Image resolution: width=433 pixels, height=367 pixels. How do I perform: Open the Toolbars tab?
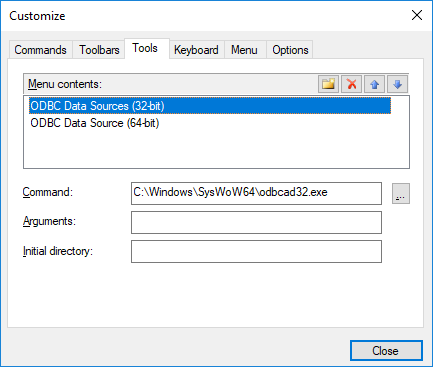click(x=99, y=50)
